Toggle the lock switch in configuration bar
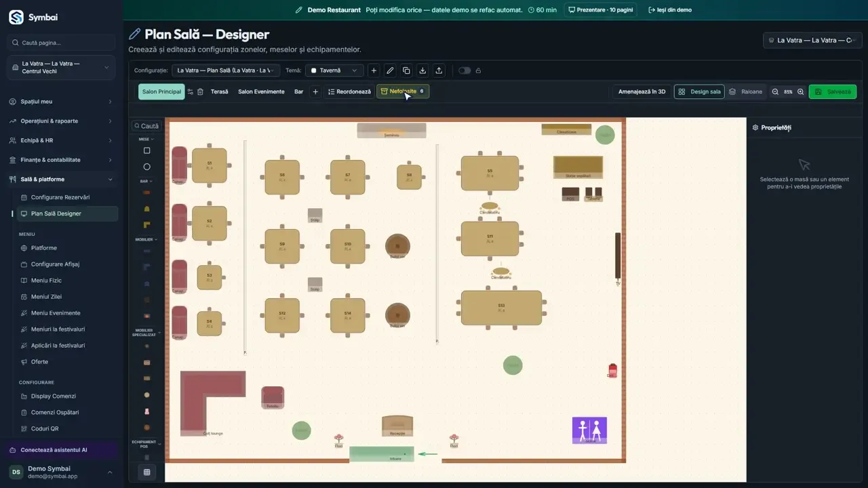This screenshot has height=488, width=868. (465, 70)
